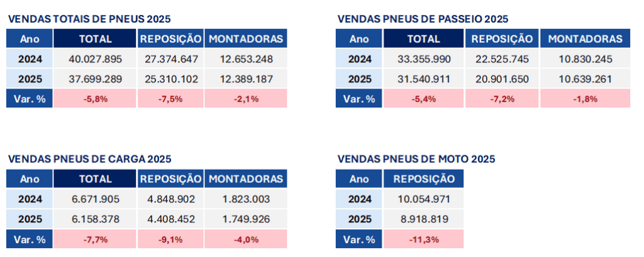644x257 pixels.
Task: Click the MONTADORAS header in Passeio table
Action: point(585,39)
